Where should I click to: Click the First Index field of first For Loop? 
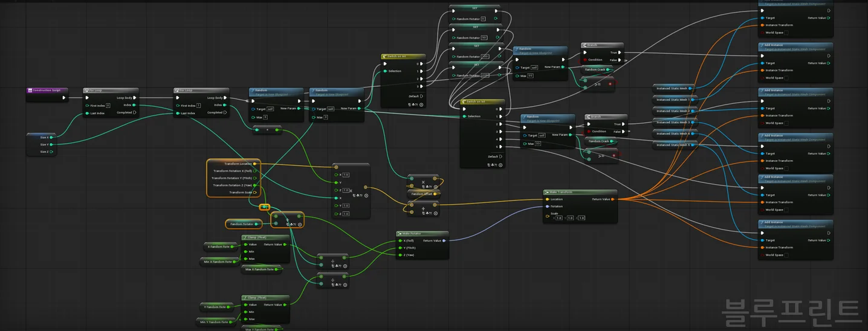coord(108,105)
